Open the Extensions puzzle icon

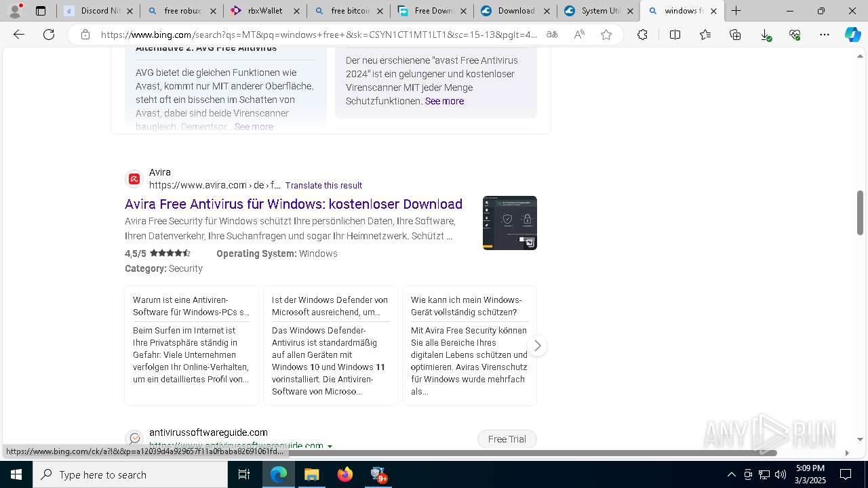(642, 35)
